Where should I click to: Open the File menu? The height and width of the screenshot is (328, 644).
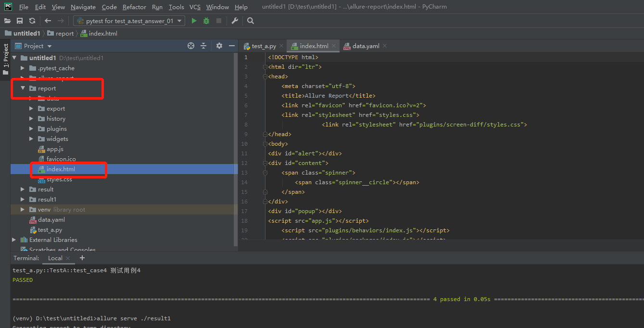(24, 7)
